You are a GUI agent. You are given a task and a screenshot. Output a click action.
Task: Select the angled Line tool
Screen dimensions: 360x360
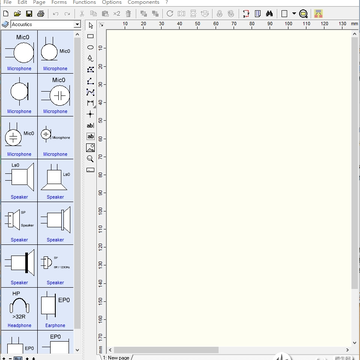point(90,81)
